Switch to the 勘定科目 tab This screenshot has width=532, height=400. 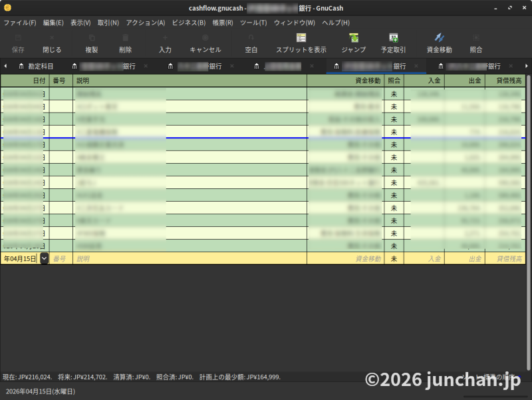36,67
